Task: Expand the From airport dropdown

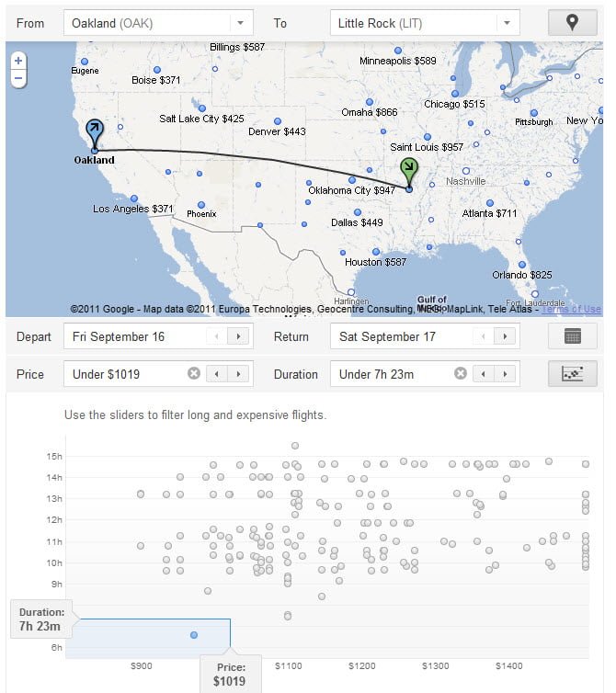Action: tap(240, 23)
